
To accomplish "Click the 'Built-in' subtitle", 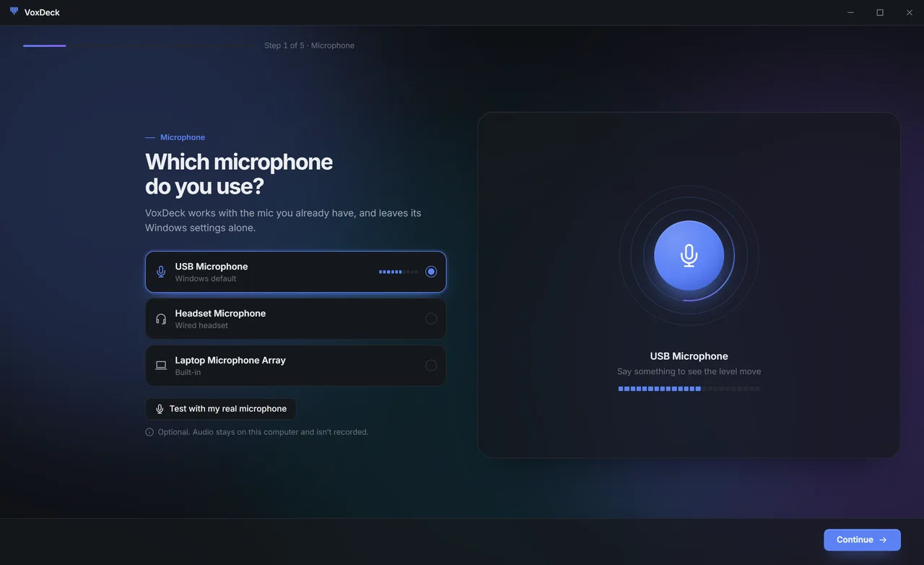I will (188, 373).
